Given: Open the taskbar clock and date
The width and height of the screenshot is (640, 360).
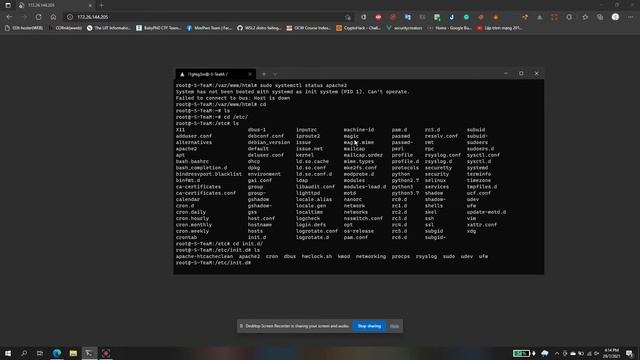Looking at the screenshot, I should [611, 353].
